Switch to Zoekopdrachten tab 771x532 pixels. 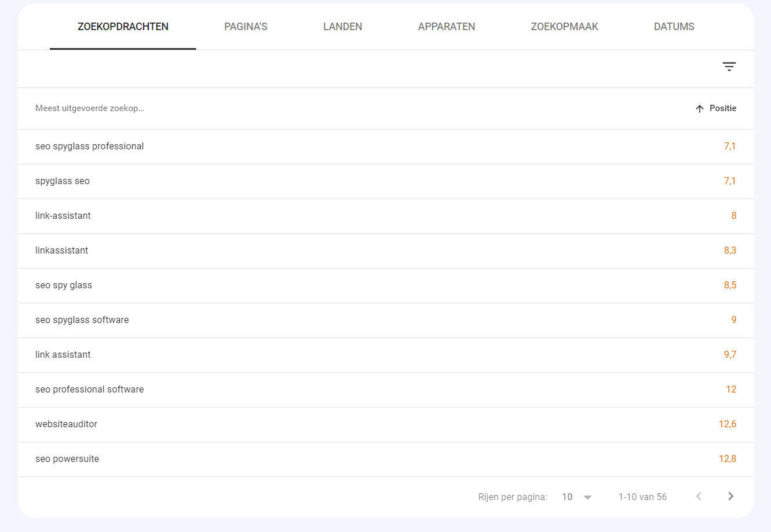tap(123, 27)
